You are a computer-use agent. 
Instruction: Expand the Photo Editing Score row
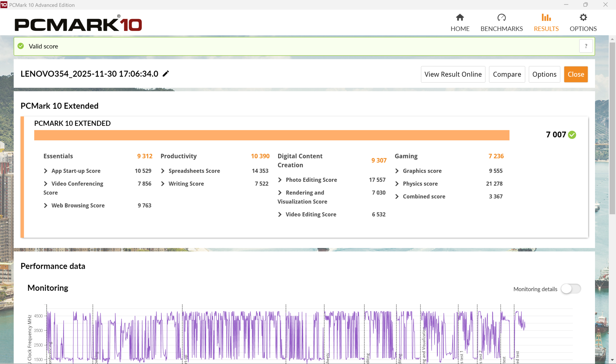coord(280,180)
